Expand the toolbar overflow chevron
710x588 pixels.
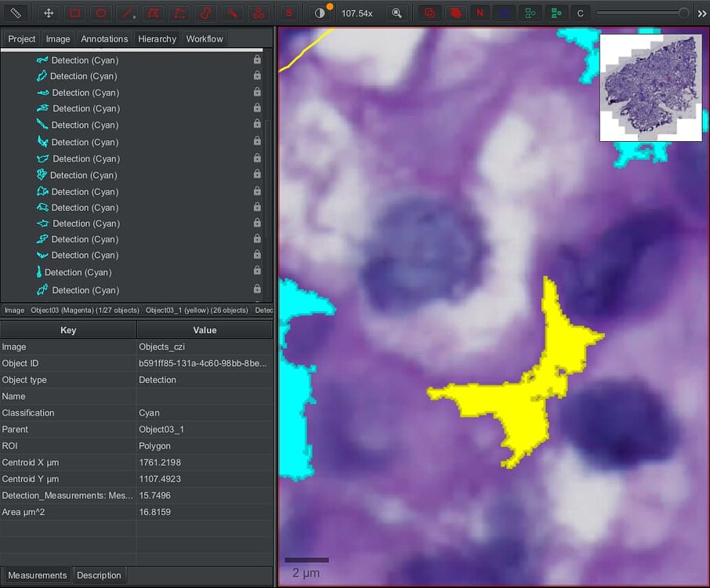[703, 13]
